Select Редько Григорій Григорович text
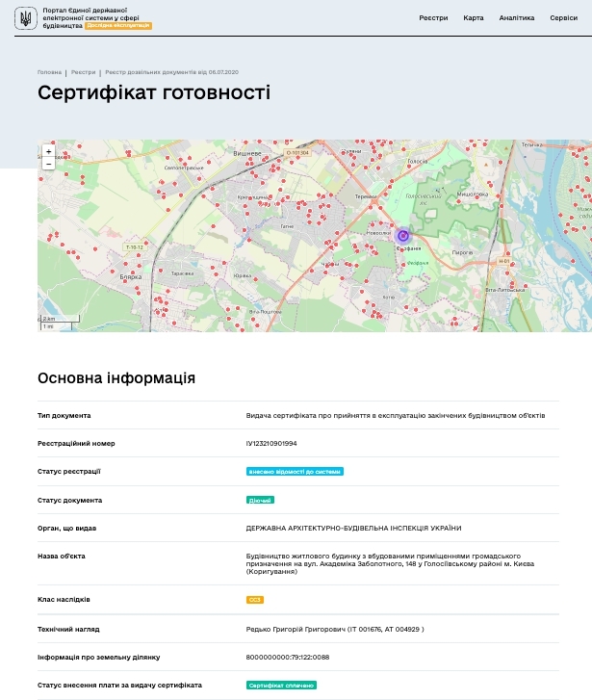 [296, 629]
